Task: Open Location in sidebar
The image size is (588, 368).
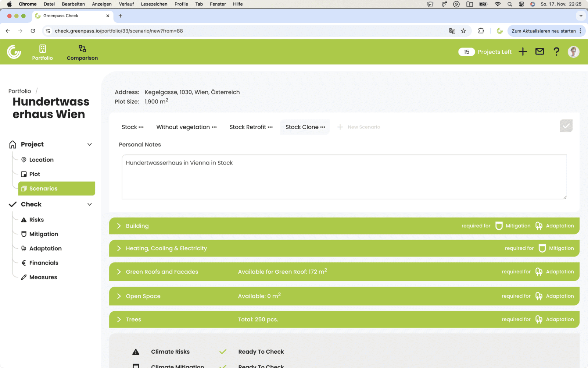Action: (x=41, y=160)
